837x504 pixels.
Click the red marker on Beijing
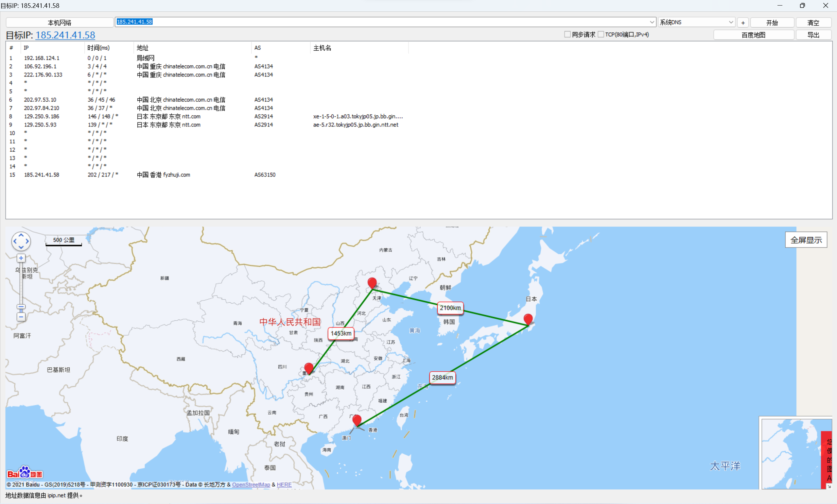coord(372,282)
